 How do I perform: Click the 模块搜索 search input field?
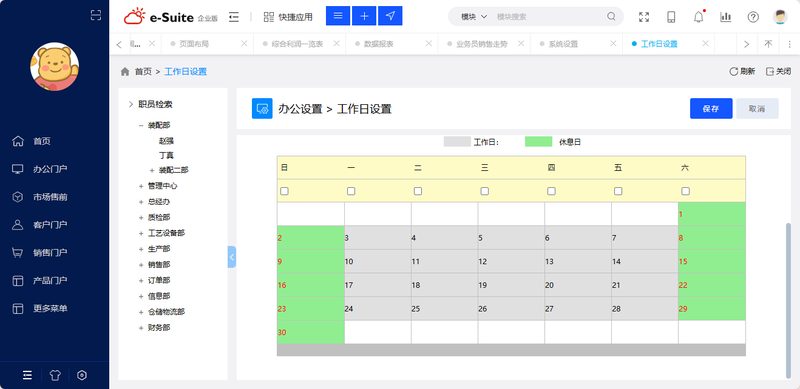[x=548, y=17]
